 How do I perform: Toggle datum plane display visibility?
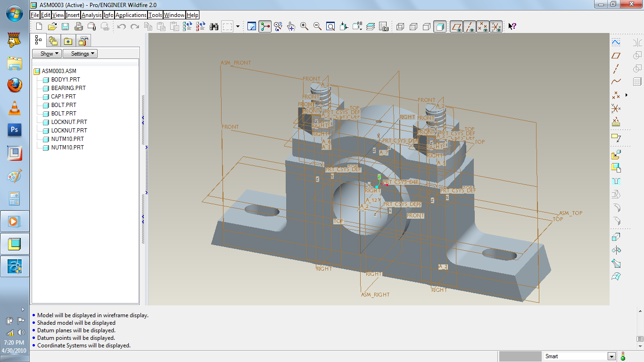click(x=456, y=26)
